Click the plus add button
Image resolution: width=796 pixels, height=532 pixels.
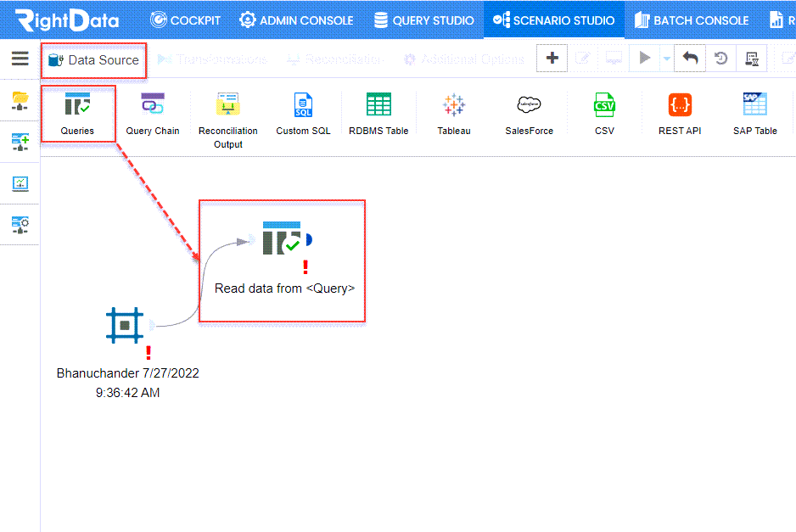click(552, 58)
